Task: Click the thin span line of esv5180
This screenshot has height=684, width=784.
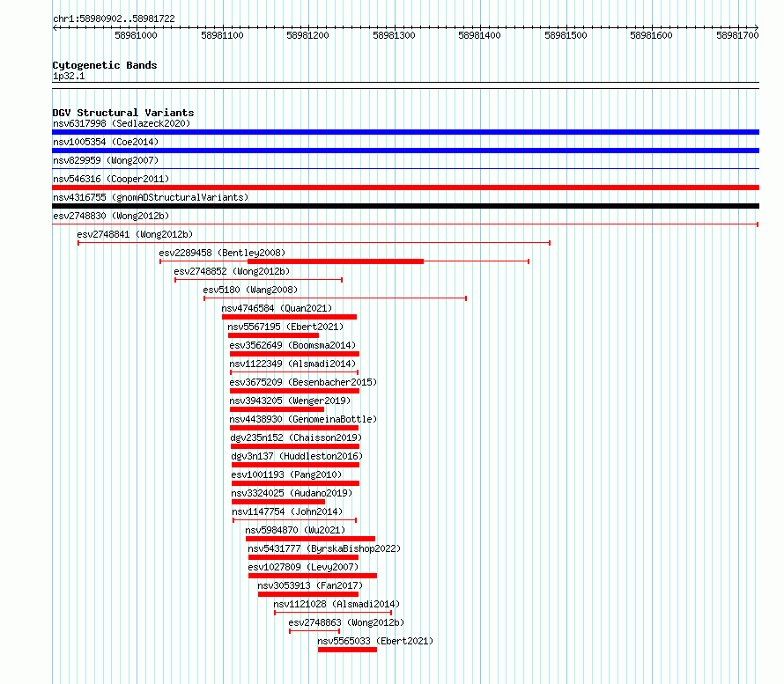Action: click(335, 298)
